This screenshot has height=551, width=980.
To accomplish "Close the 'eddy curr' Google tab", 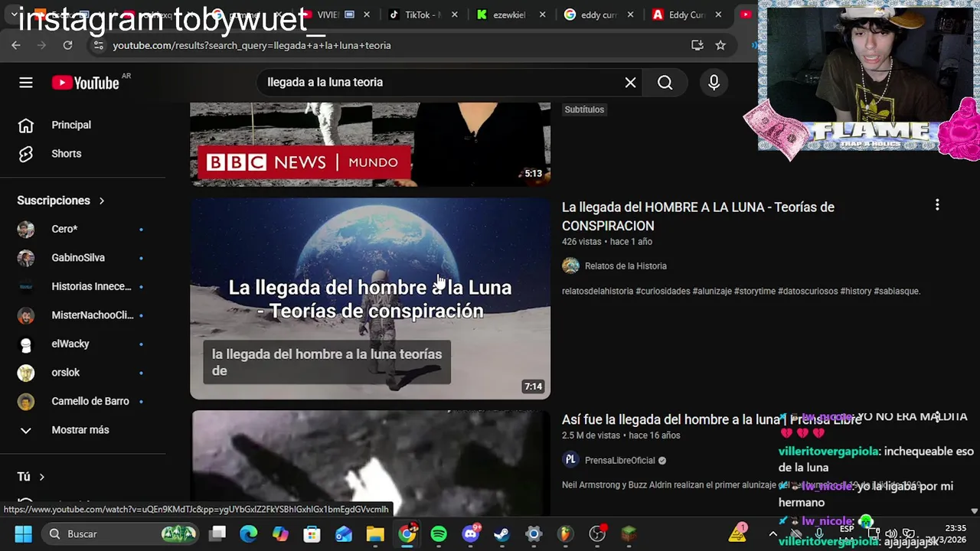I will [631, 15].
